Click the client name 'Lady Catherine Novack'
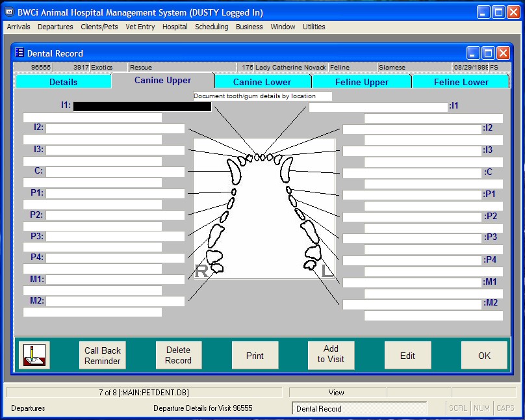This screenshot has height=420, width=525. click(290, 68)
